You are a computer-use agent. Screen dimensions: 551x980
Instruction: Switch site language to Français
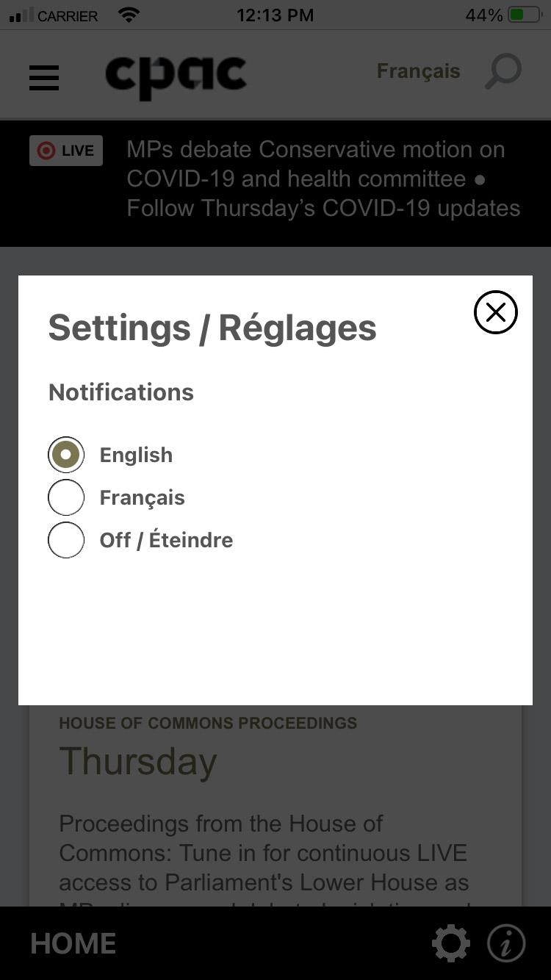[x=418, y=71]
